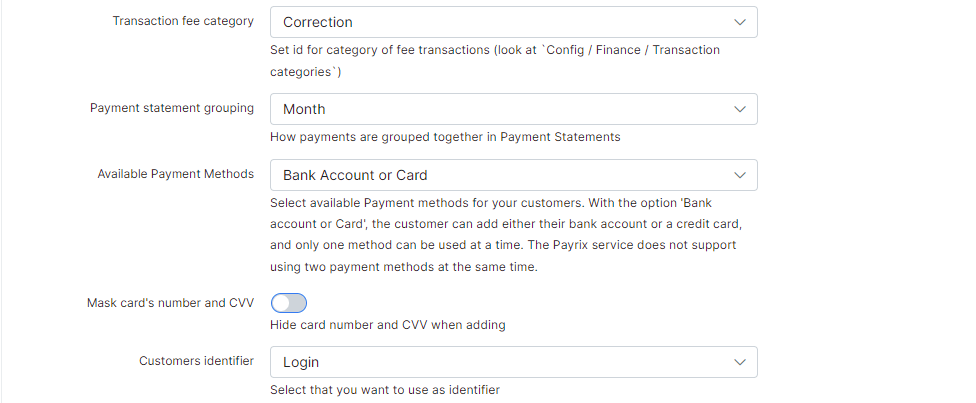Open the Customers identifier Login dropdown

tap(500, 362)
